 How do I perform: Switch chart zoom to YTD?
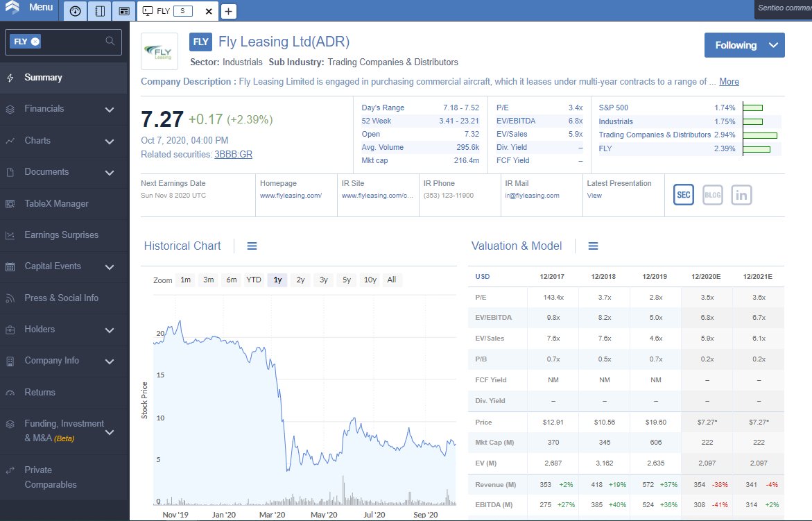[254, 280]
